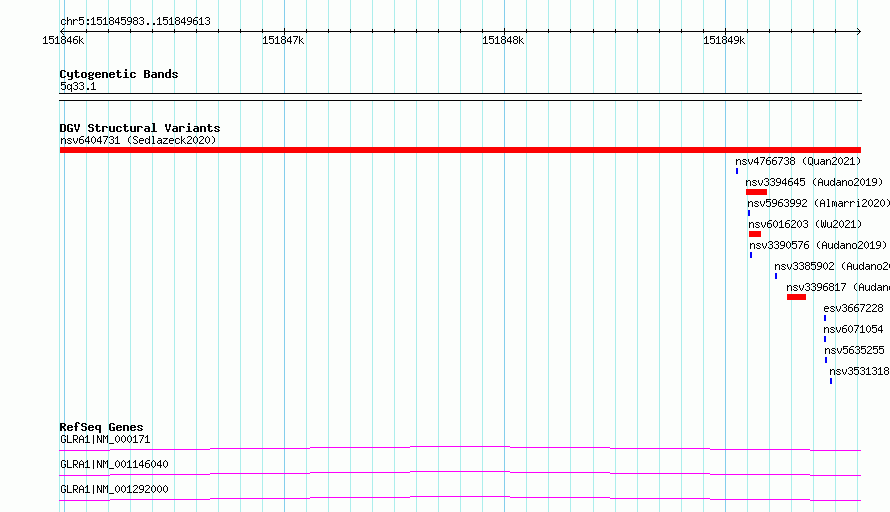Click the red nsv3394645 variant bar
Viewport: 890px width, 512px height.
coord(756,192)
